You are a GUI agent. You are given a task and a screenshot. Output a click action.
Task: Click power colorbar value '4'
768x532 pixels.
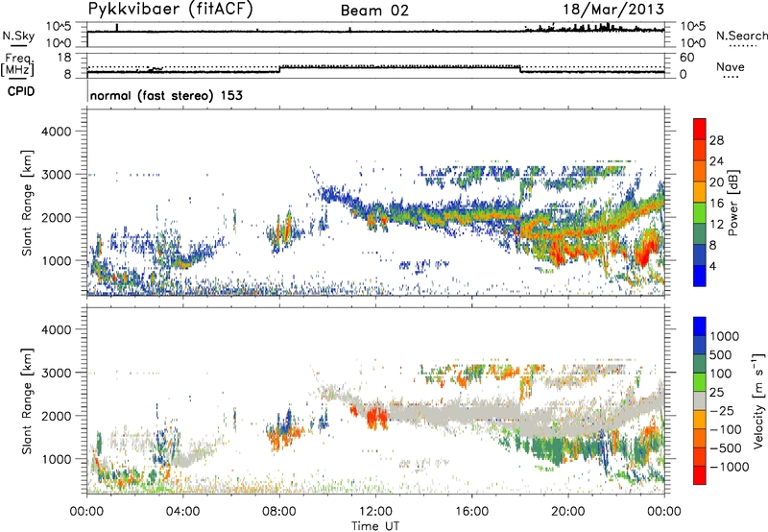[712, 266]
